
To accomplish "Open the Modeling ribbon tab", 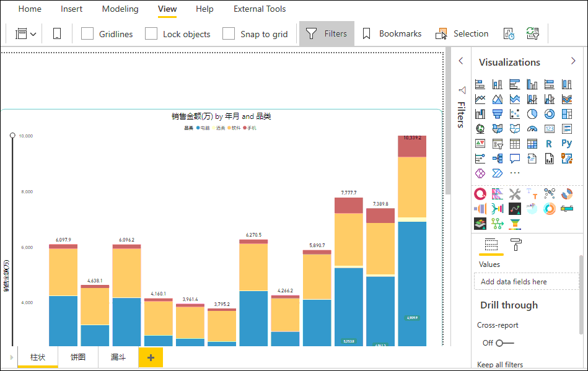I will [120, 9].
